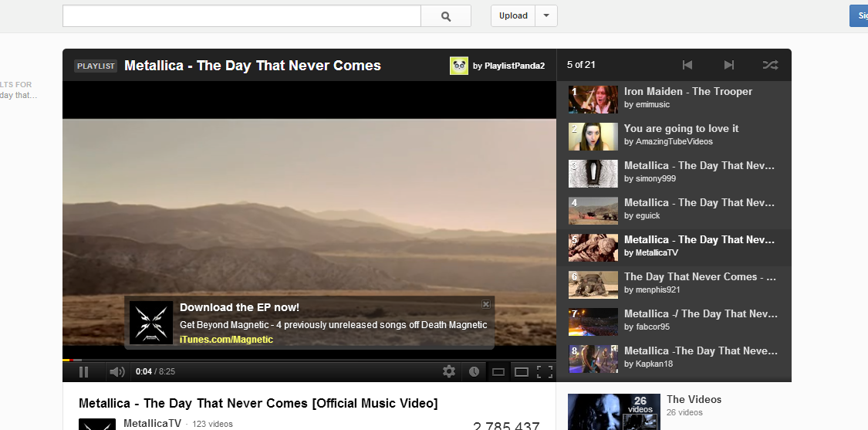Viewport: 868px width, 430px height.
Task: Enter fullscreen mode
Action: tap(545, 372)
